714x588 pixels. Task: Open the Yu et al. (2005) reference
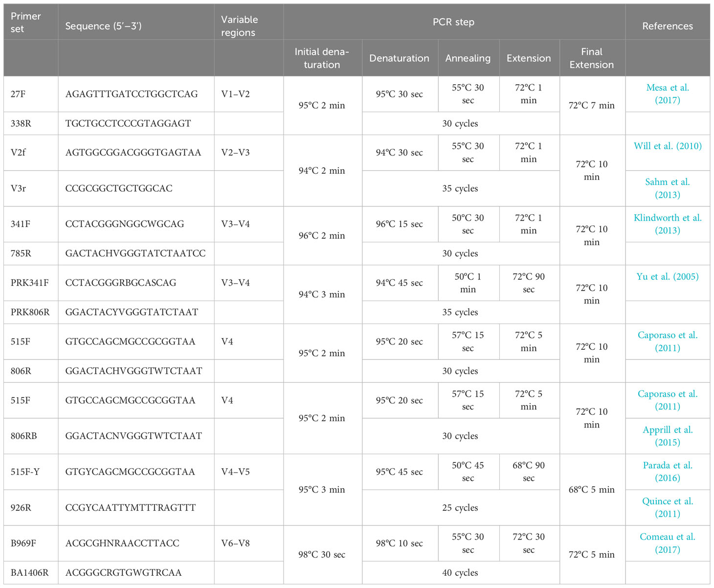(668, 276)
